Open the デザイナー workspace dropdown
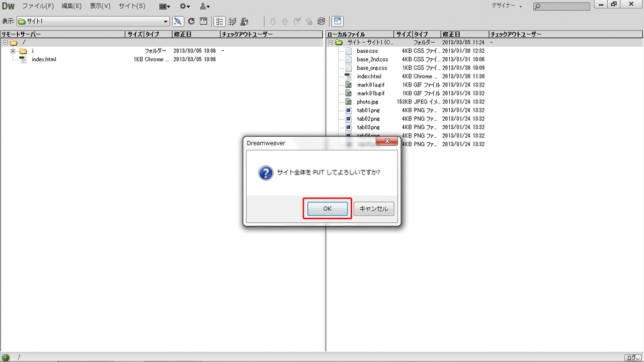Viewport: 644px width, 362px height. tap(507, 6)
